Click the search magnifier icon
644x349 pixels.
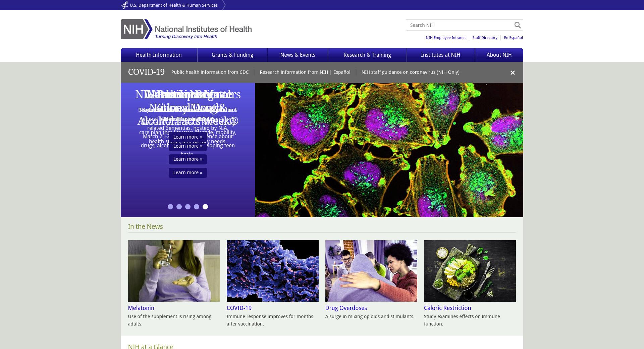517,25
